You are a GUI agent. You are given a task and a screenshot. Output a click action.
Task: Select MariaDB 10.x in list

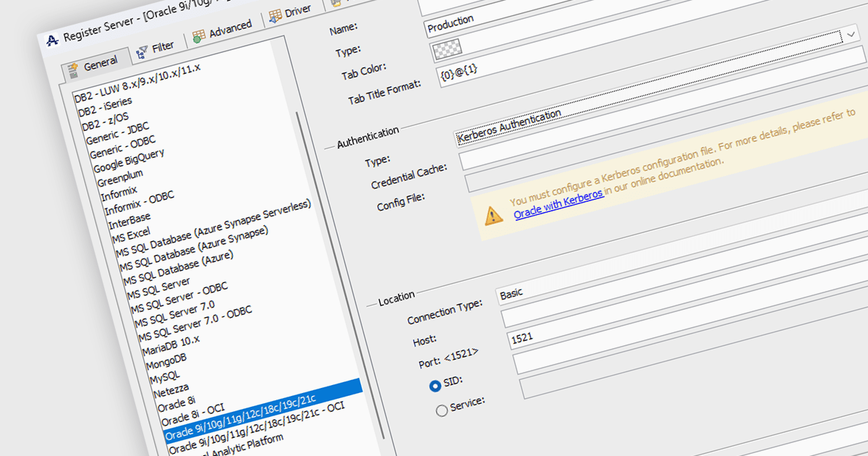tap(170, 345)
